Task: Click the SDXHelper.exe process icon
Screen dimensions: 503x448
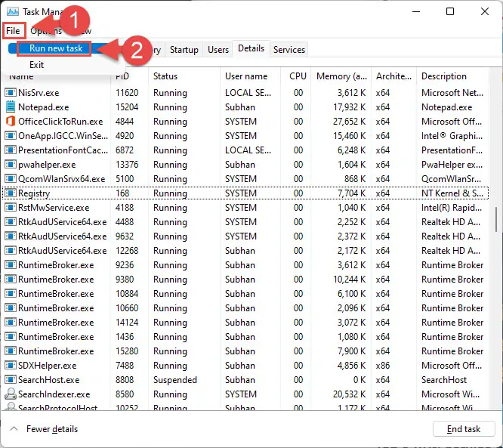Action: pyautogui.click(x=11, y=366)
